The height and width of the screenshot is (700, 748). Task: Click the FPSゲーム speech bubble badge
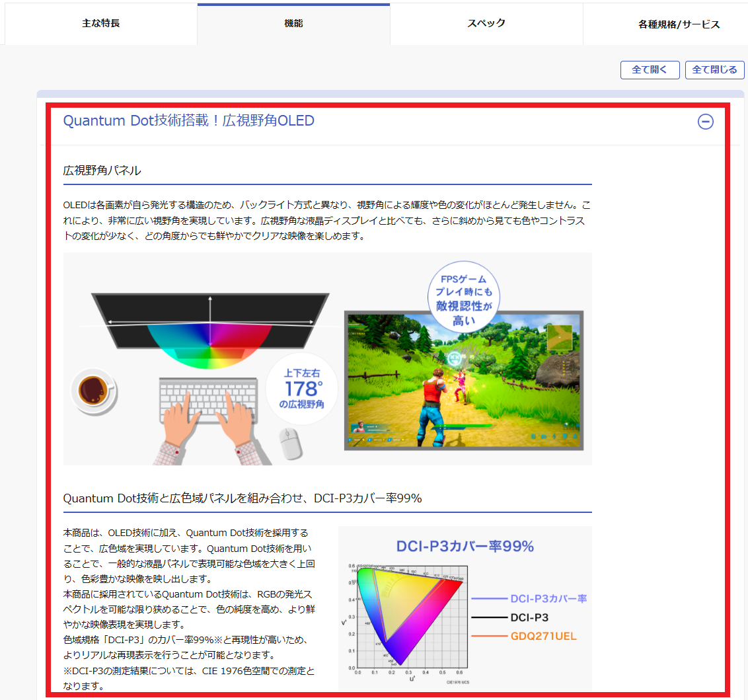464,297
